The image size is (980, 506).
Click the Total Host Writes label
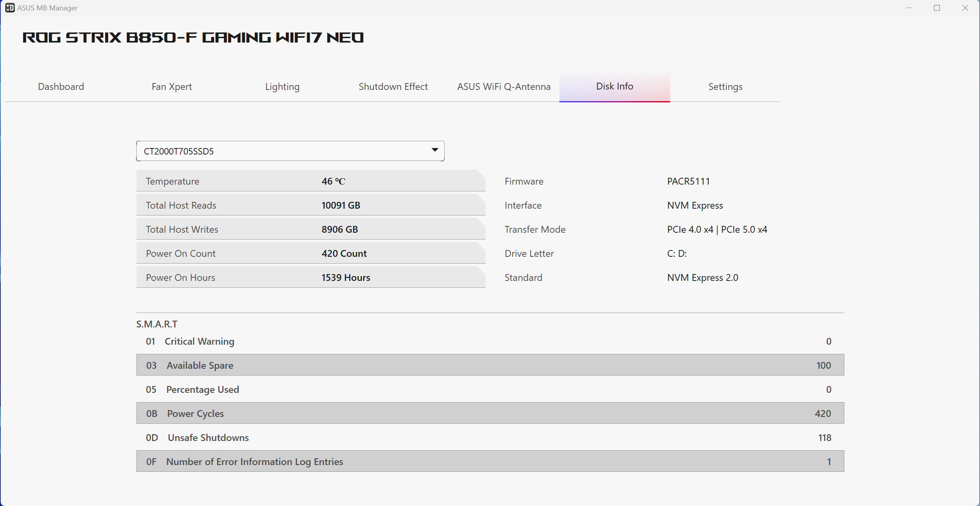pos(182,230)
